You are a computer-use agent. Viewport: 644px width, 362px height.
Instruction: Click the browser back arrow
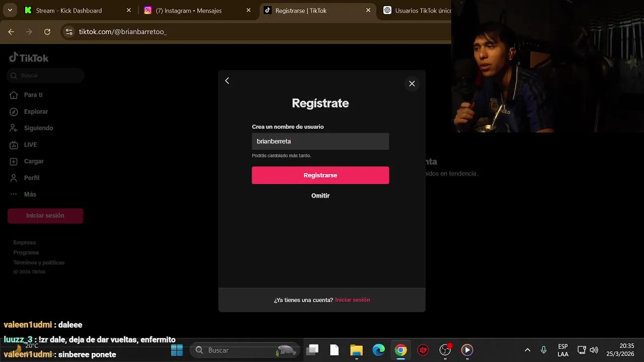(x=11, y=32)
